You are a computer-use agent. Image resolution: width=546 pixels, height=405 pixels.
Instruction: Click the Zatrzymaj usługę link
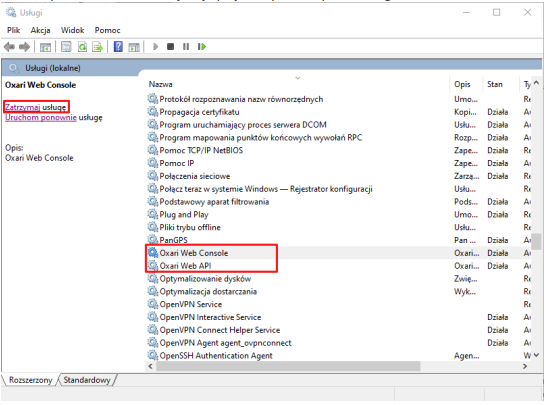click(35, 107)
